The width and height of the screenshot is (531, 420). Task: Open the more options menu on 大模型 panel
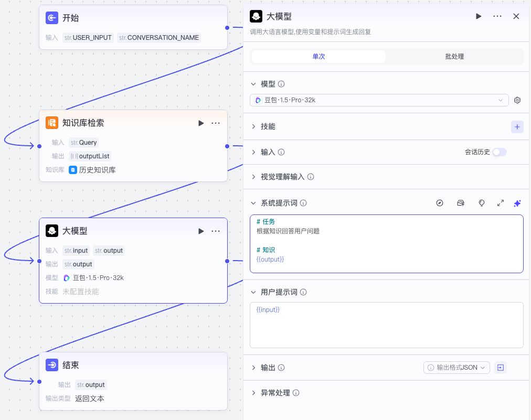497,16
